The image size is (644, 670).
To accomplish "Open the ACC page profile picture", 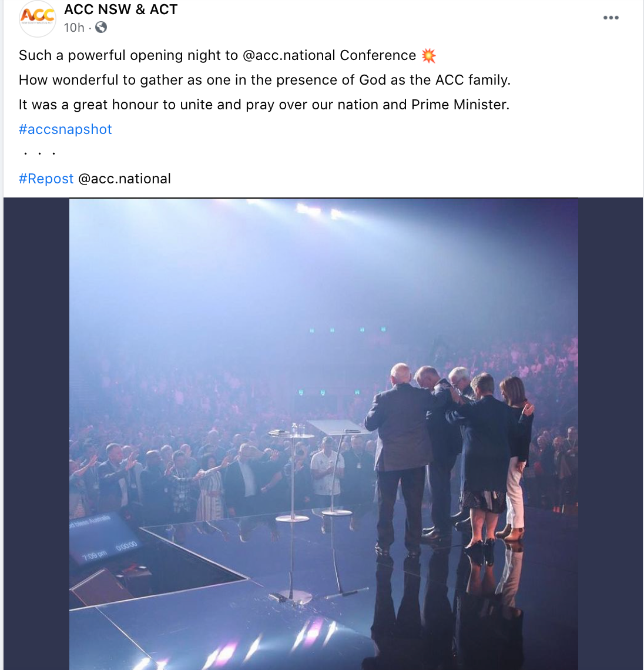I will (38, 18).
